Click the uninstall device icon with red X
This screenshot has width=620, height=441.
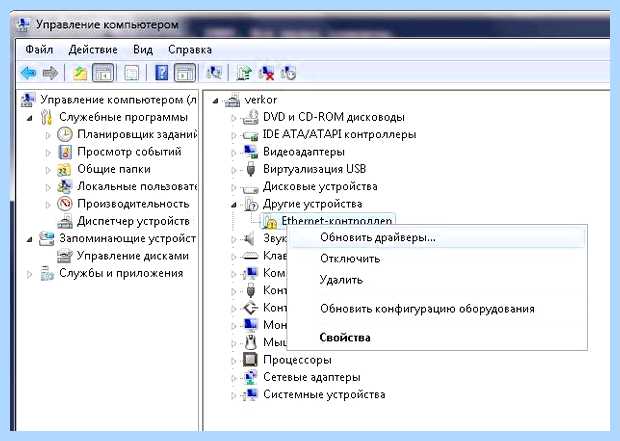pos(267,73)
